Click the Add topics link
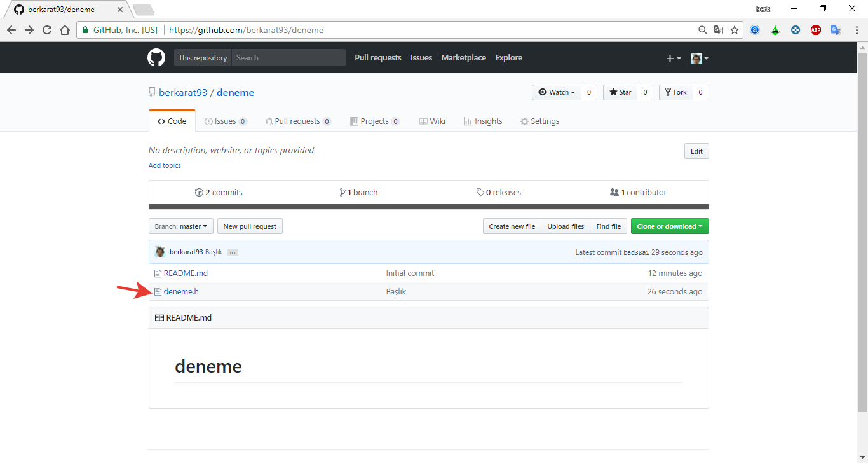868x463 pixels. tap(165, 165)
